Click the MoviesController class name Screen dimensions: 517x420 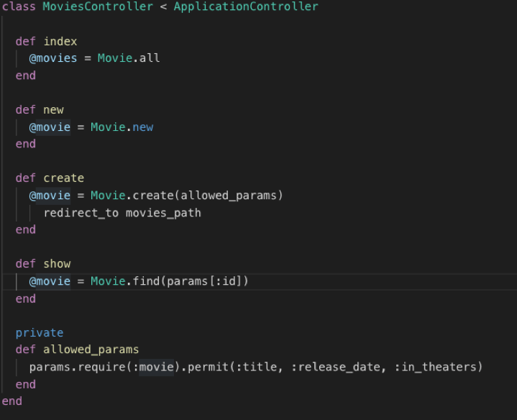pyautogui.click(x=98, y=6)
